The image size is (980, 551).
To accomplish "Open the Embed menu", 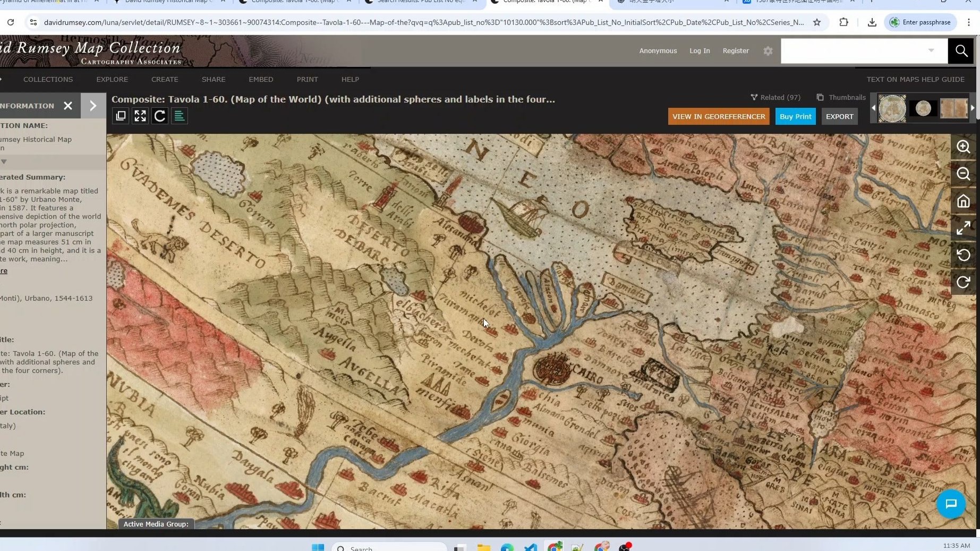I will pyautogui.click(x=261, y=79).
